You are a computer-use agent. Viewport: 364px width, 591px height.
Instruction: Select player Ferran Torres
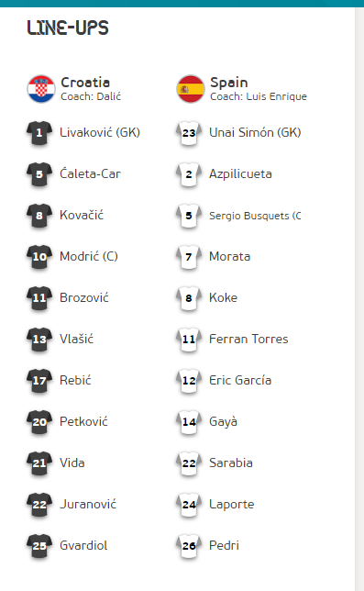click(248, 340)
